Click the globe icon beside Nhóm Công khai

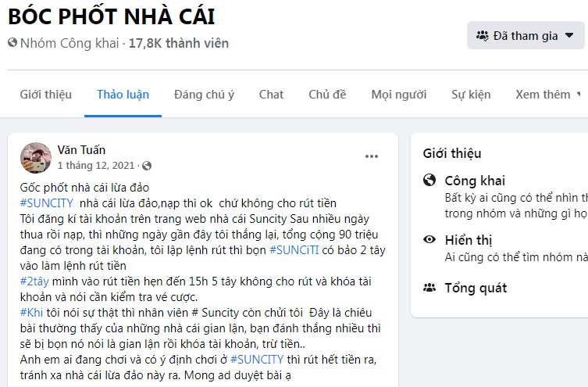click(12, 43)
